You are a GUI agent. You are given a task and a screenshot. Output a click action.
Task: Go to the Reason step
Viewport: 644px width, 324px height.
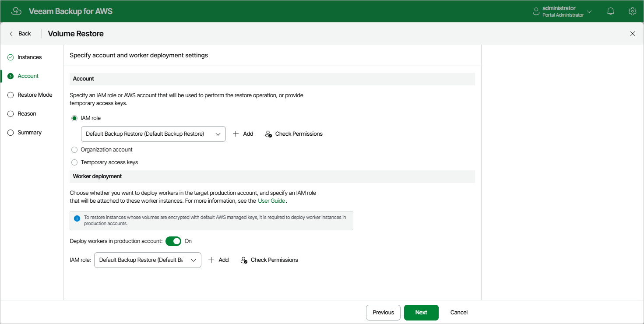click(x=27, y=114)
